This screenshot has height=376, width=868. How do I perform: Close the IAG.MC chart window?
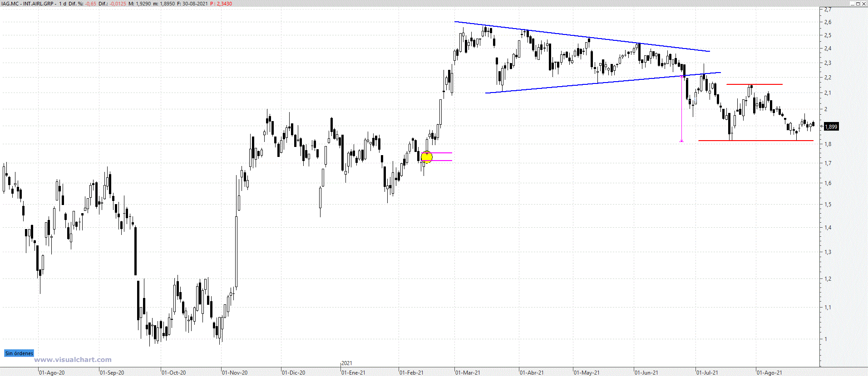(x=864, y=3)
